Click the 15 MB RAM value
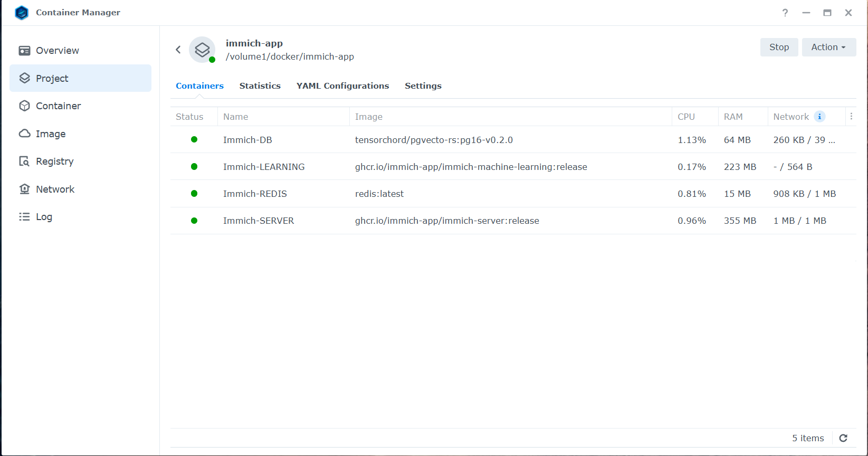The width and height of the screenshot is (868, 456). pyautogui.click(x=737, y=194)
